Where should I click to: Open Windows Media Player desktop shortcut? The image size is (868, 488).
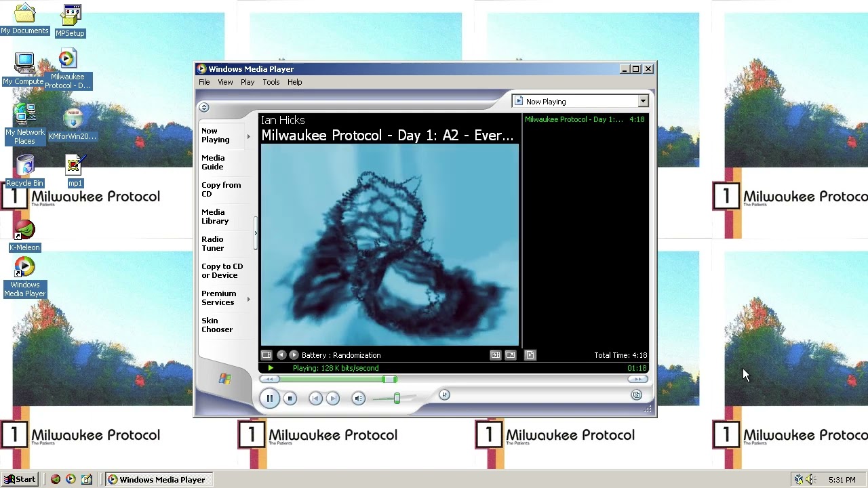click(24, 278)
